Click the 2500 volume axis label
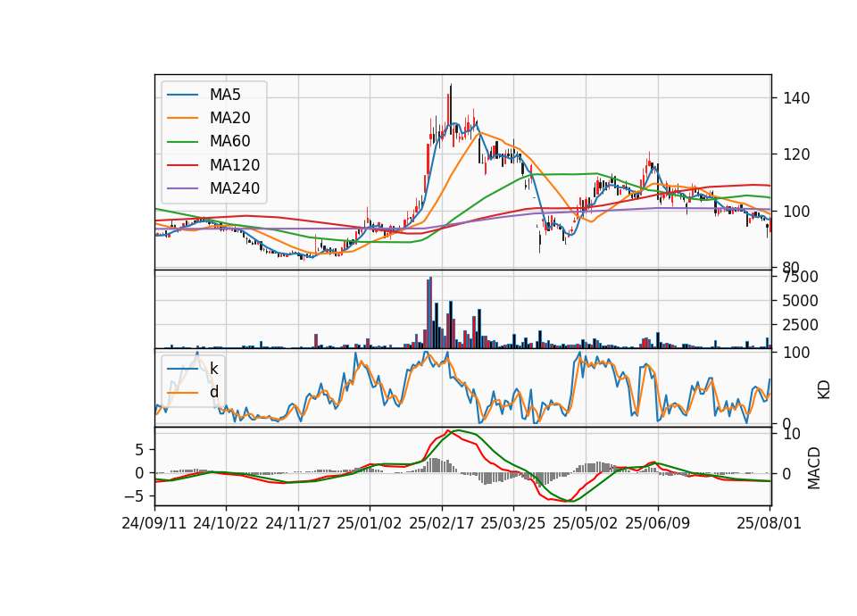The height and width of the screenshot is (616, 857). click(x=801, y=325)
